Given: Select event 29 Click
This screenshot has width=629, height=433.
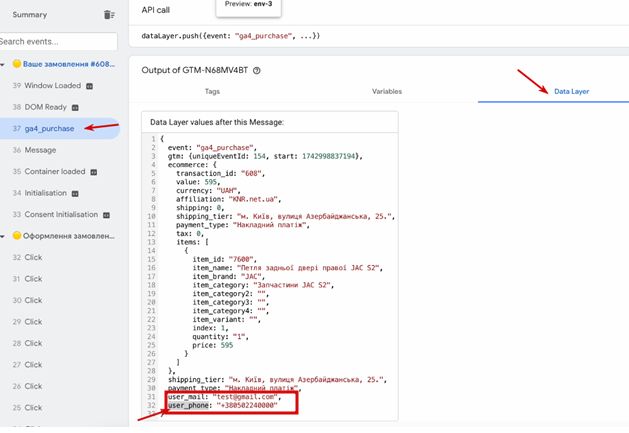Looking at the screenshot, I should (x=27, y=322).
